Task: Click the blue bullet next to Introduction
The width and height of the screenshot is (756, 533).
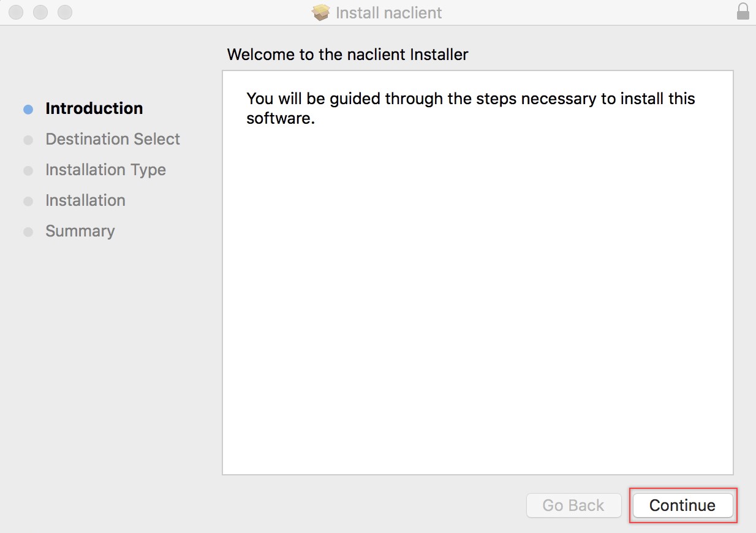Action: (x=28, y=110)
